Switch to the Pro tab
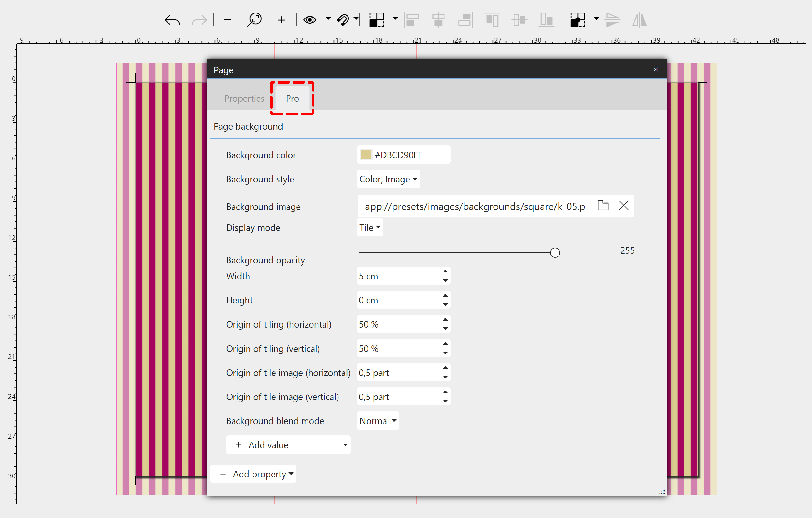The image size is (812, 518). pyautogui.click(x=292, y=98)
